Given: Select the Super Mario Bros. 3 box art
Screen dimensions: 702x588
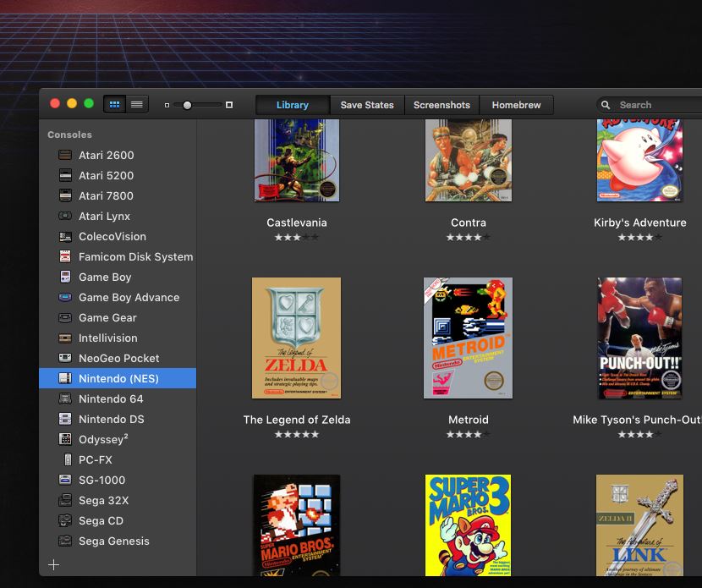Looking at the screenshot, I should tap(469, 525).
